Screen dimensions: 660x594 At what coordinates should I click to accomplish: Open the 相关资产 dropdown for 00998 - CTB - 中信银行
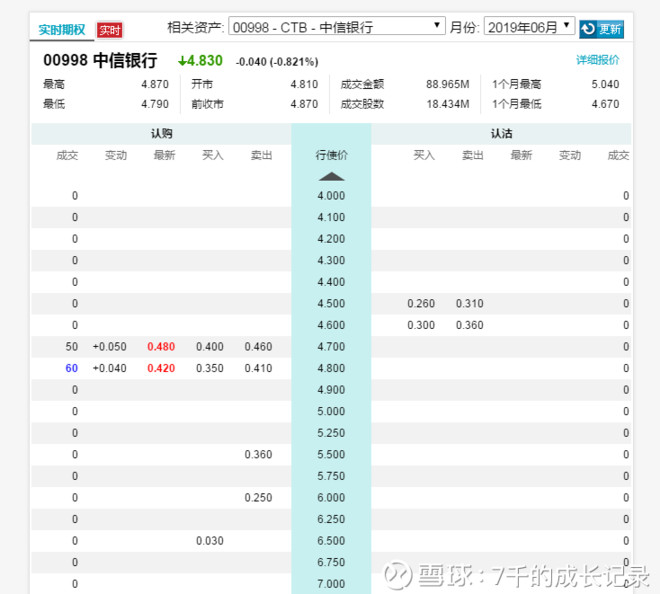coord(337,27)
